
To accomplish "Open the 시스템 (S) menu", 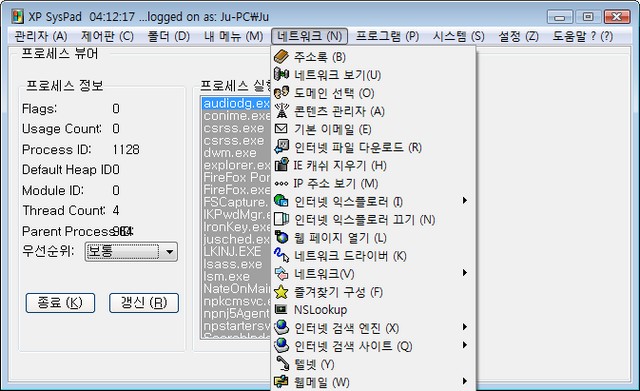I will [x=459, y=36].
